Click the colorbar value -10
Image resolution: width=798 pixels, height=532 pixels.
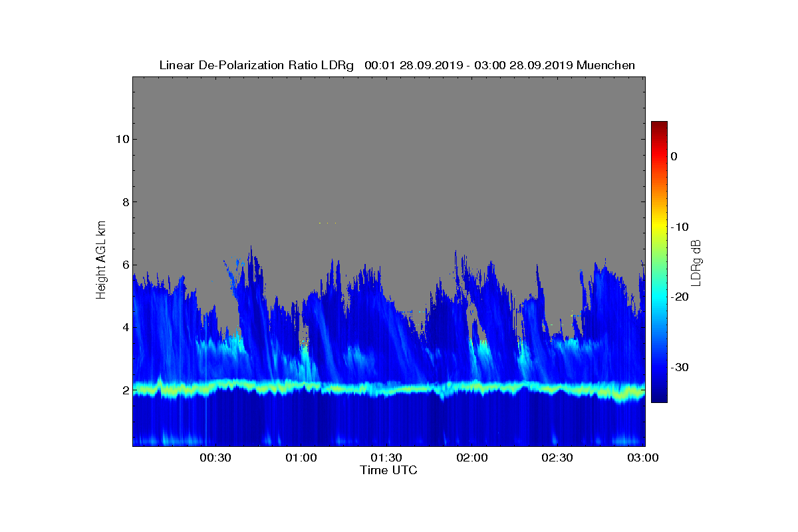click(680, 227)
